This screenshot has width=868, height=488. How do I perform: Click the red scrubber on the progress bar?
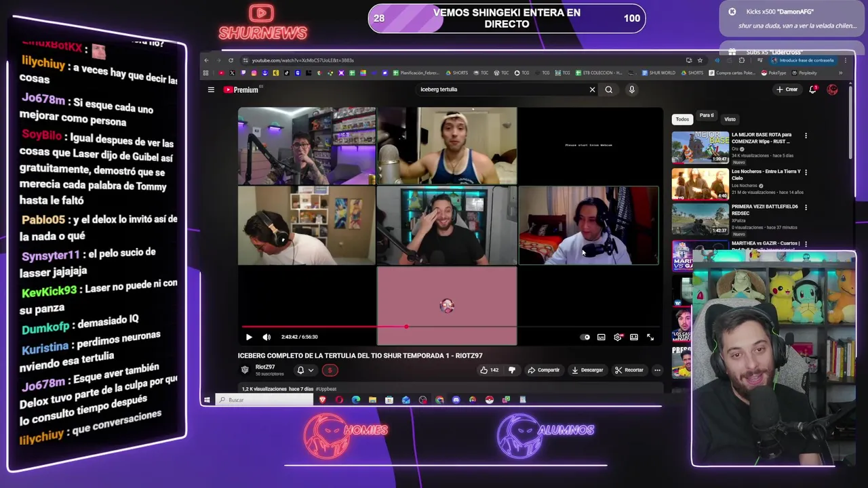click(x=406, y=327)
